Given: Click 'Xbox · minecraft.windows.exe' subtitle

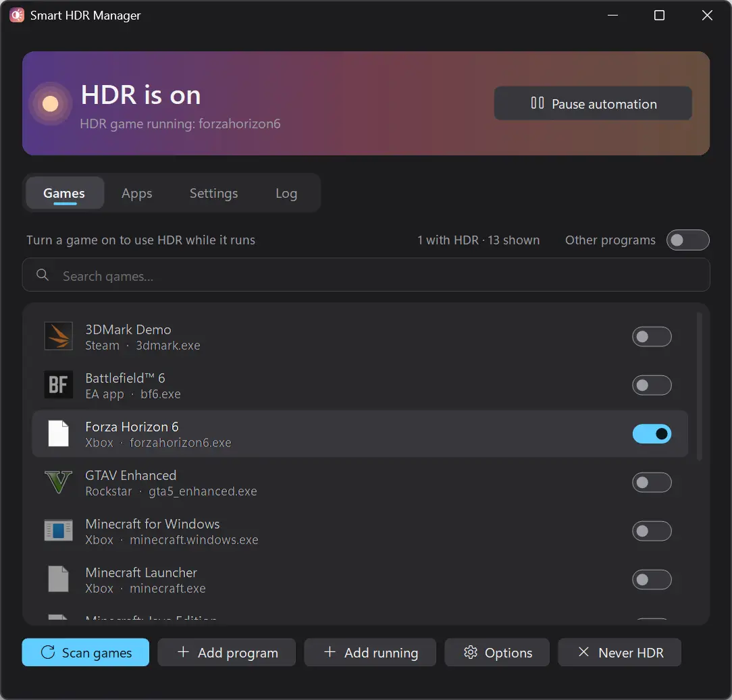Looking at the screenshot, I should click(172, 540).
